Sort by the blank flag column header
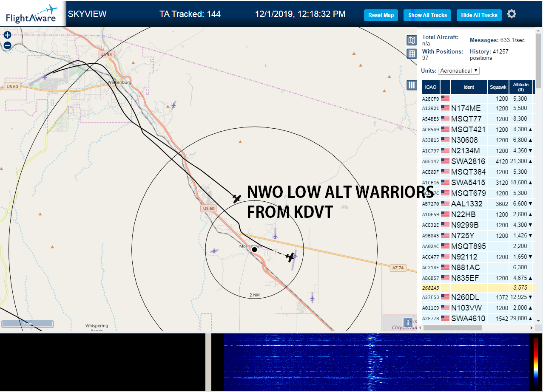This screenshot has width=543, height=392. 445,87
